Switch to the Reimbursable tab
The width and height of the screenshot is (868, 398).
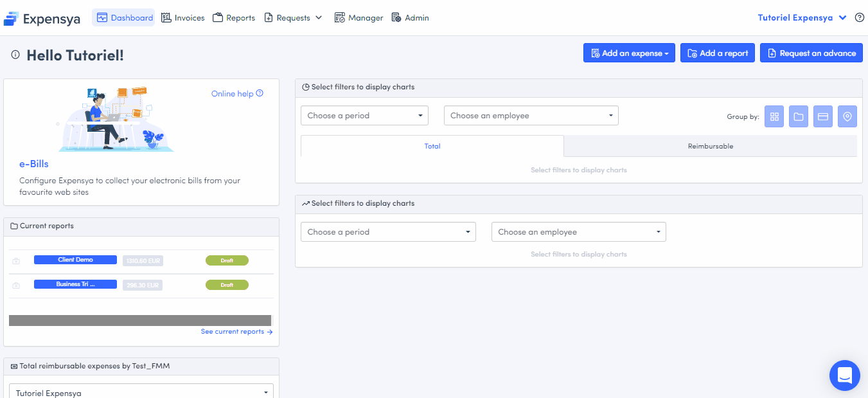710,147
